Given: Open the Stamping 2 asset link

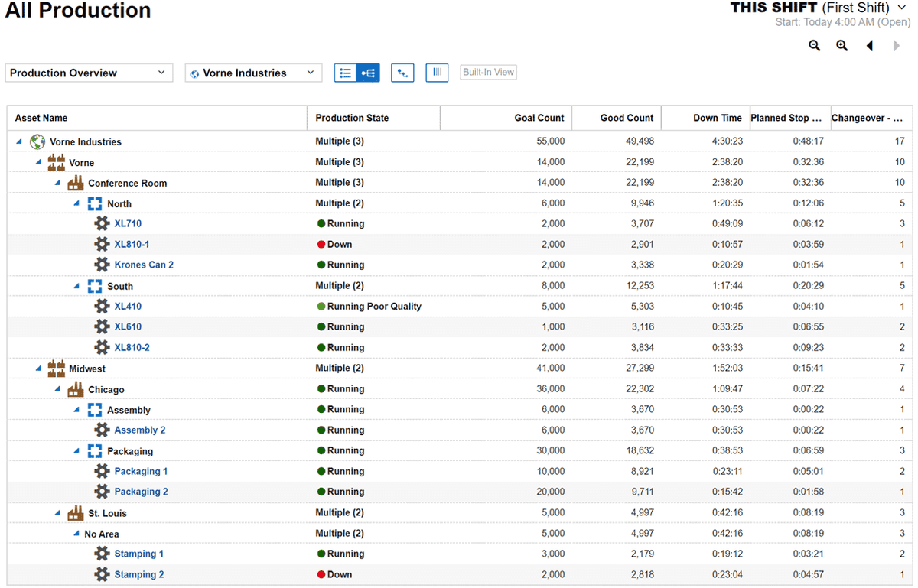Looking at the screenshot, I should (x=139, y=575).
